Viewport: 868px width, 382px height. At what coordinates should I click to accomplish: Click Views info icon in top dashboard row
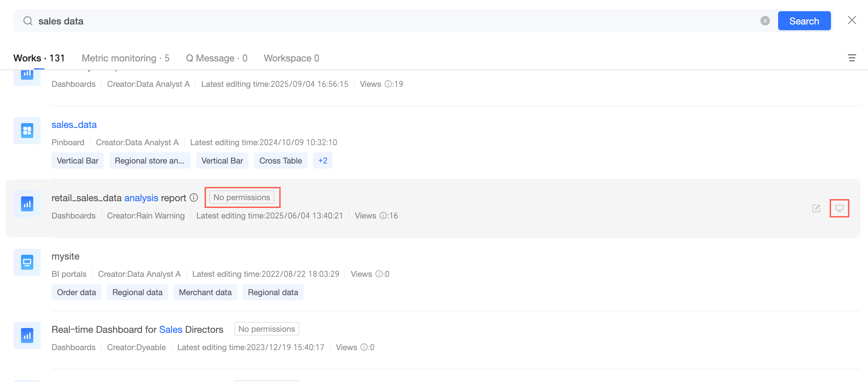coord(388,84)
